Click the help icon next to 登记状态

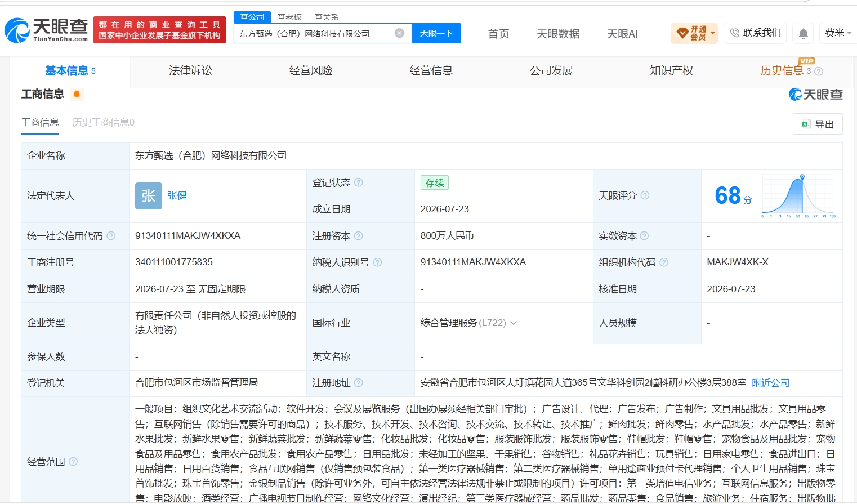coord(359,182)
